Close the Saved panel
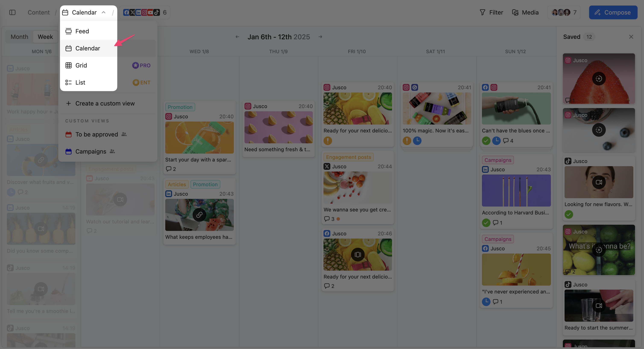This screenshot has width=644, height=349. [631, 37]
